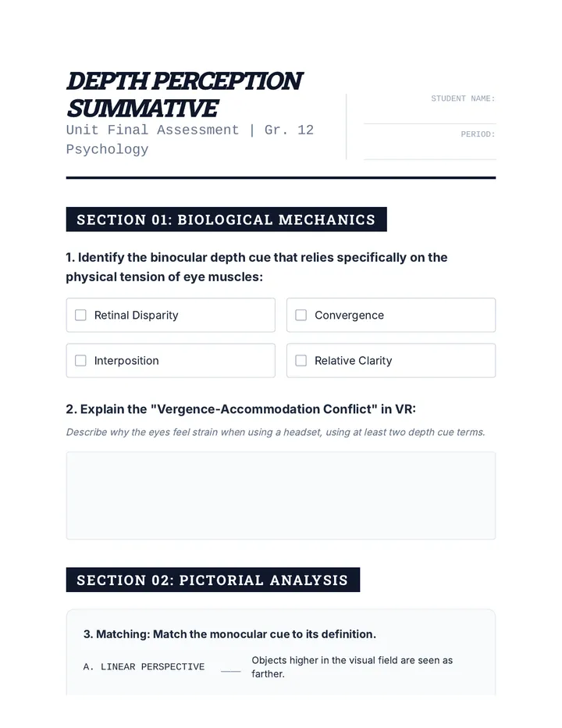Screen dimensions: 562x728
Task: Check the Retinal Disparity checkbox
Action: tap(80, 316)
